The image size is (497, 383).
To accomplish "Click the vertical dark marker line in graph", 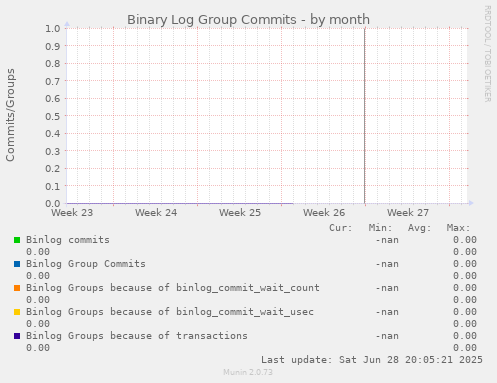I will (x=365, y=115).
